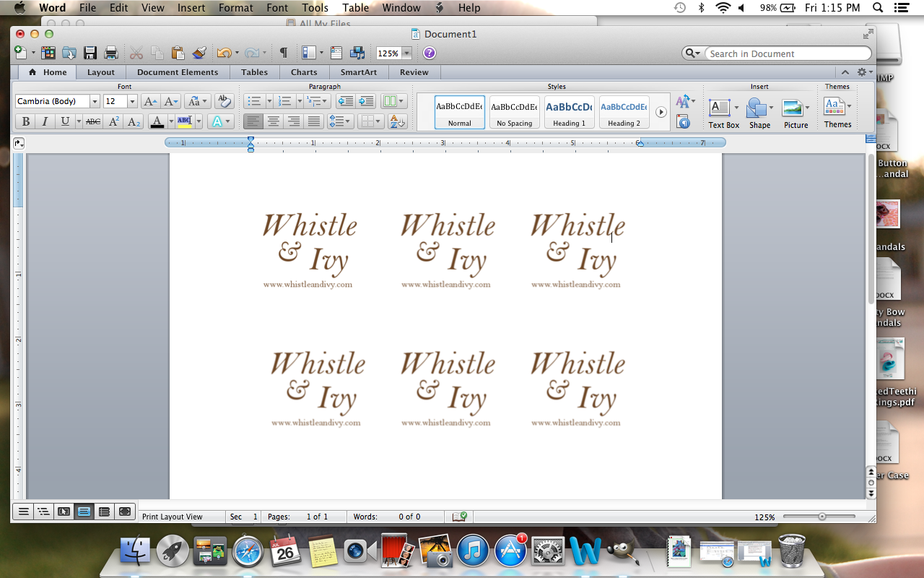924x578 pixels.
Task: Select the Format Painter brush icon
Action: coord(200,53)
